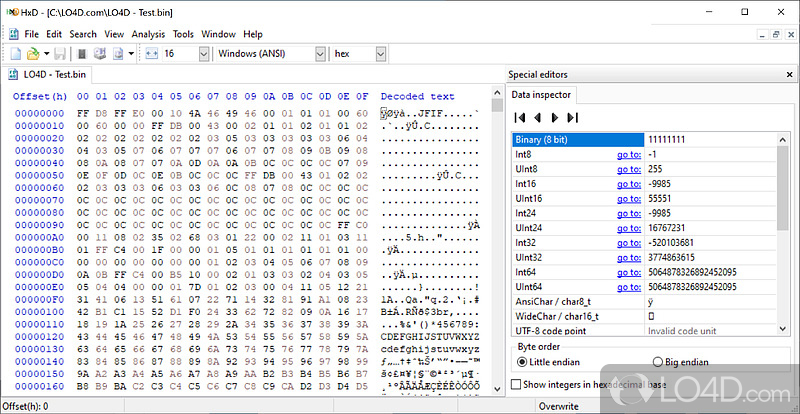Viewport: 800px width, 414px height.
Task: Select Big endian byte order
Action: (657, 362)
